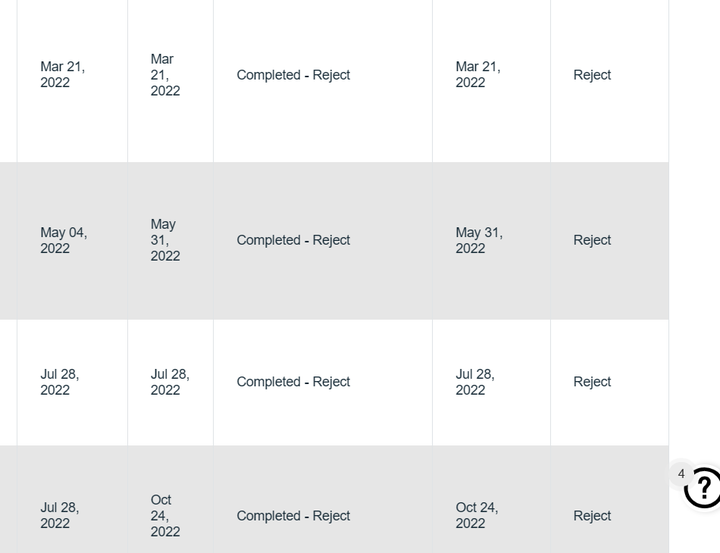Select third row's first Jul 28, 2022 cell
The width and height of the screenshot is (720, 553).
[x=60, y=382]
